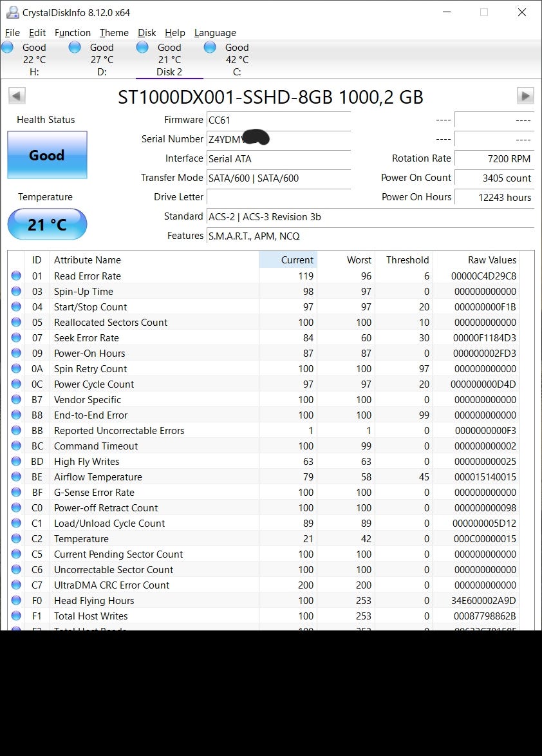Viewport: 542px width, 756px height.
Task: Click the Standard ACS-2 field
Action: click(370, 216)
